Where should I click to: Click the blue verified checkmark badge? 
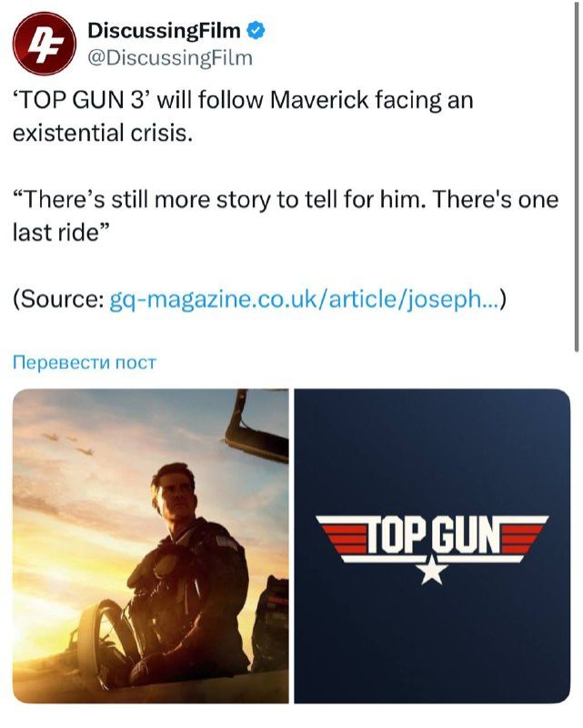[x=256, y=31]
